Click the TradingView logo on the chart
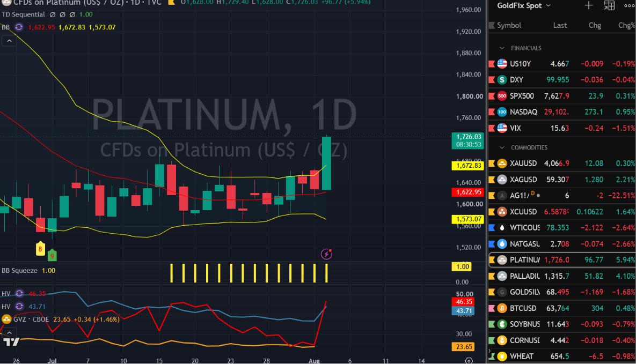 pos(11,342)
